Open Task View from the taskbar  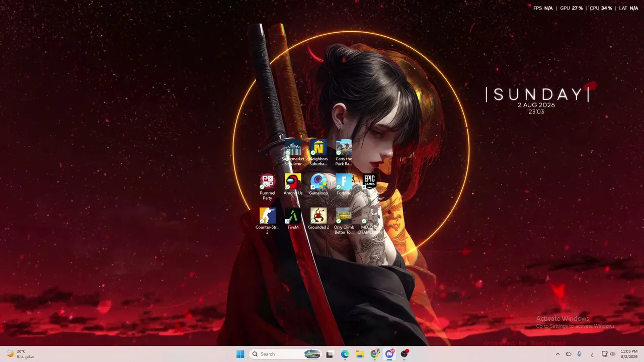pyautogui.click(x=330, y=354)
